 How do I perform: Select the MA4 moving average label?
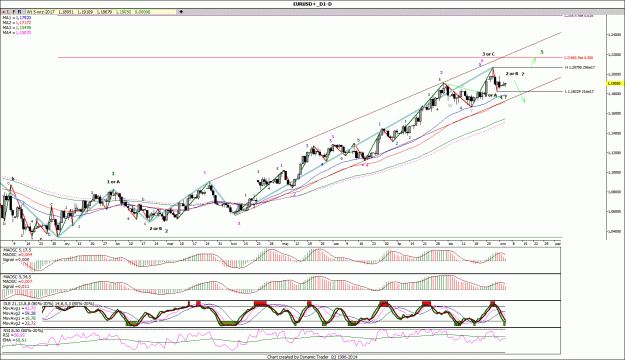point(17,33)
